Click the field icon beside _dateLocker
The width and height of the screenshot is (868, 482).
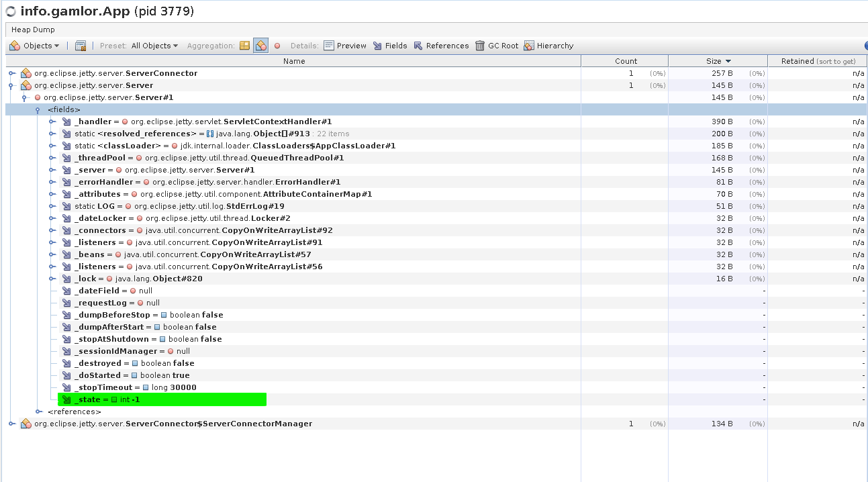pos(66,218)
